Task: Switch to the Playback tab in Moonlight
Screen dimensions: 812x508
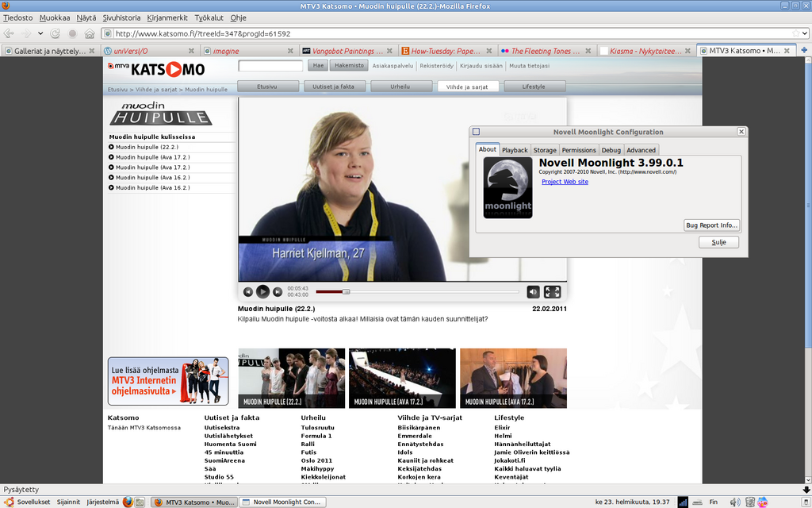Action: tap(515, 150)
